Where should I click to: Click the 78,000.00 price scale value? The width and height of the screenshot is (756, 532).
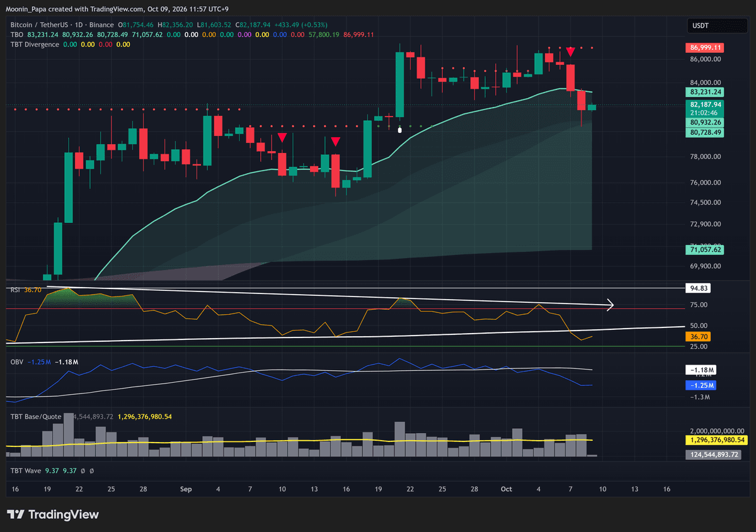pos(706,157)
